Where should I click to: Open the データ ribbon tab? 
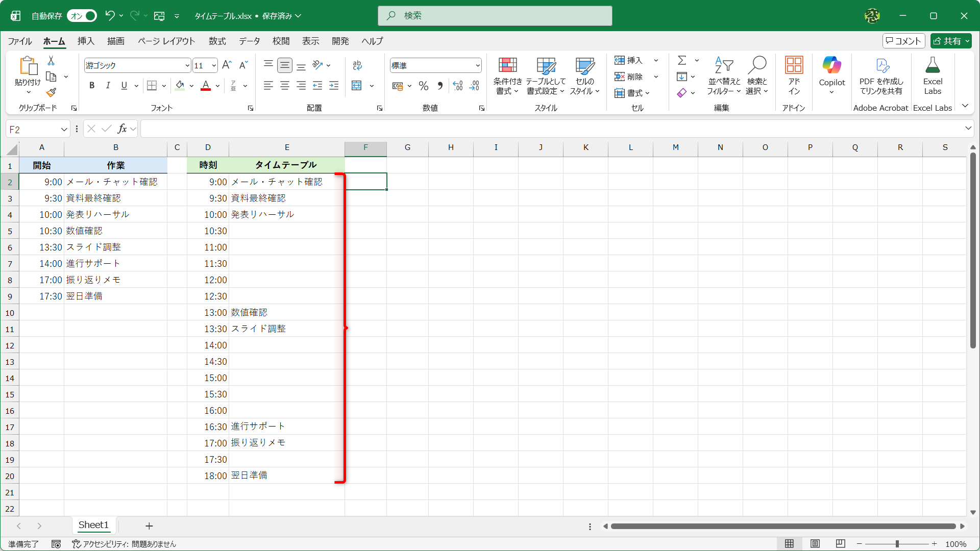click(x=249, y=41)
